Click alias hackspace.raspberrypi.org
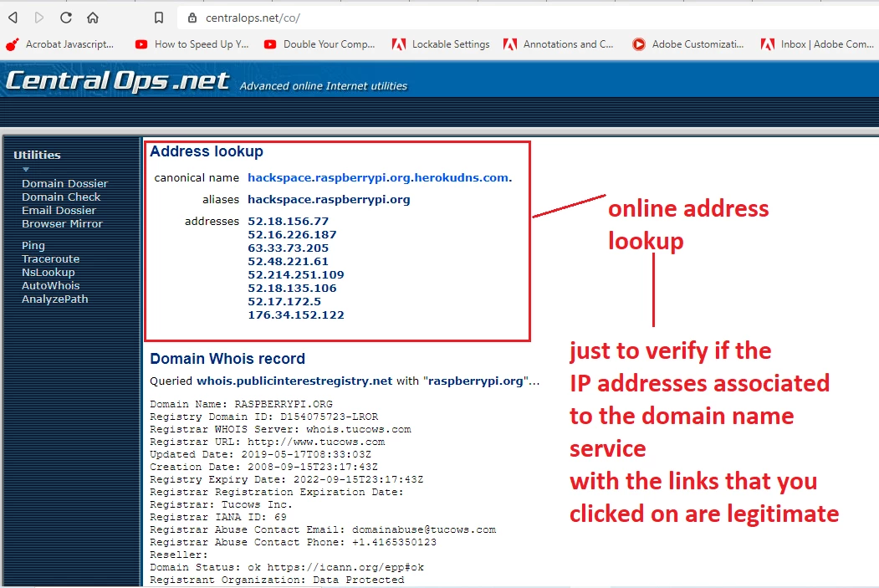Viewport: 879px width, 588px height. click(x=329, y=200)
